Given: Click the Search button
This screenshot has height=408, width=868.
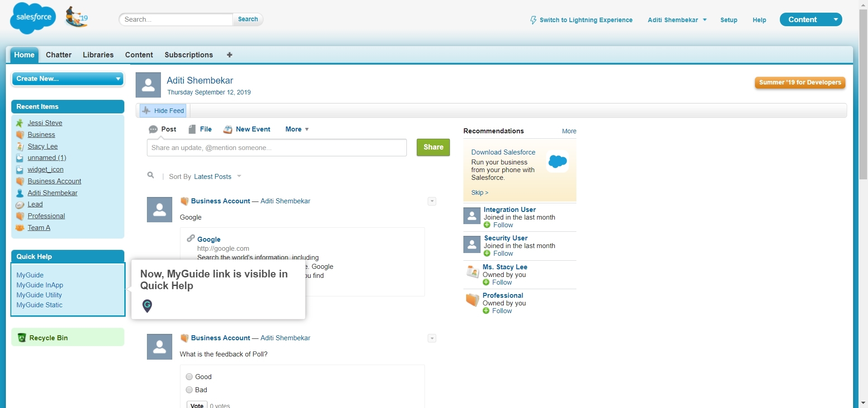Looking at the screenshot, I should coord(248,19).
